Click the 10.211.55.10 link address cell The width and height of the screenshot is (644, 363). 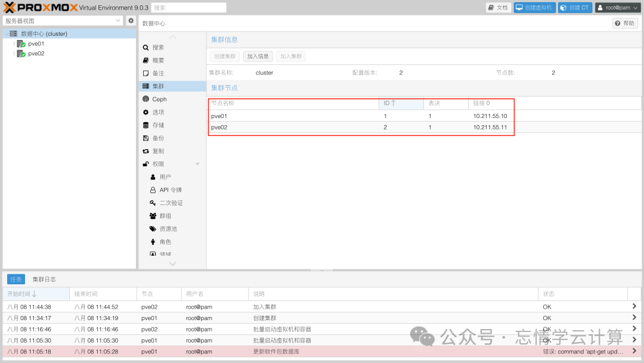point(490,116)
